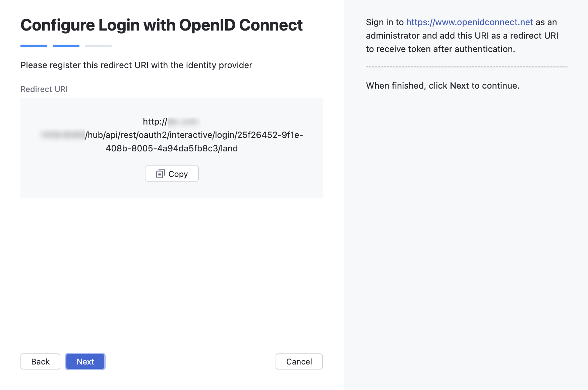Click the first blue progress step bar
Image resolution: width=588 pixels, height=390 pixels.
coord(34,46)
